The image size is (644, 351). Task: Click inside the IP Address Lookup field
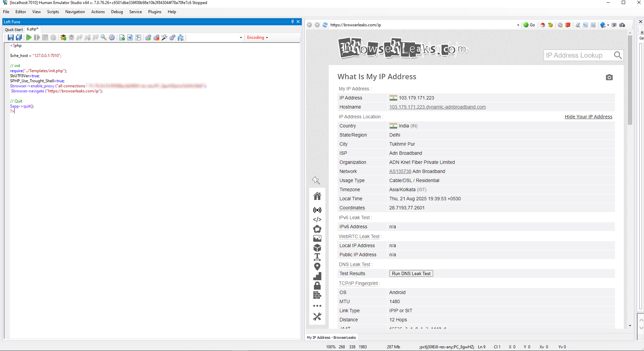tap(578, 55)
